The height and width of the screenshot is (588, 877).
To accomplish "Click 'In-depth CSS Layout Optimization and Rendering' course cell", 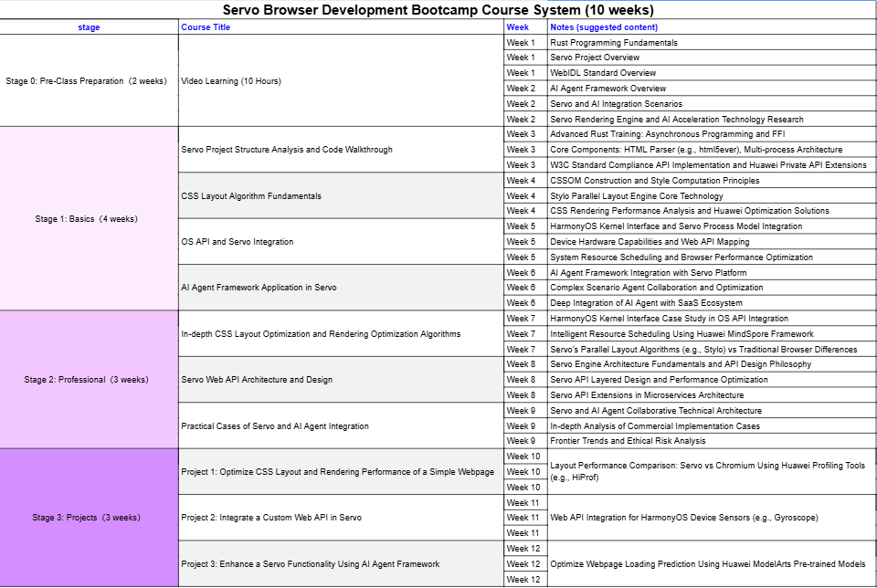I will [x=341, y=333].
